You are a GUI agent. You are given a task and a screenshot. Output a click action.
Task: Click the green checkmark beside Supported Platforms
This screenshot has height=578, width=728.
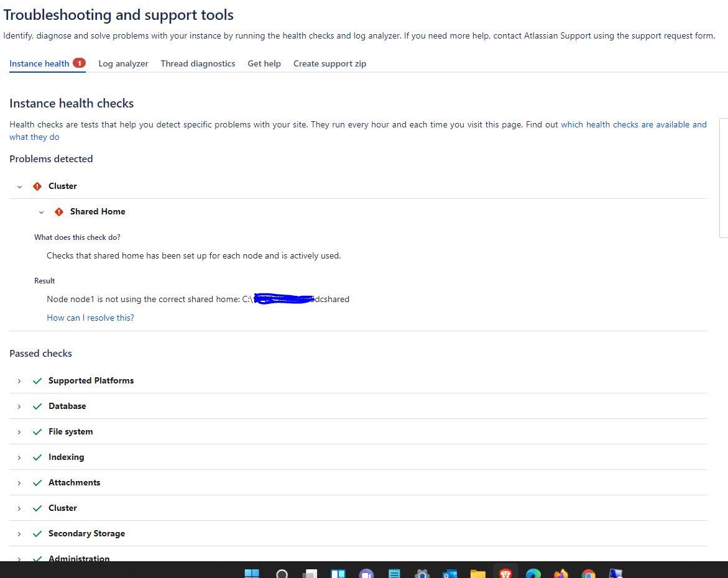click(37, 381)
